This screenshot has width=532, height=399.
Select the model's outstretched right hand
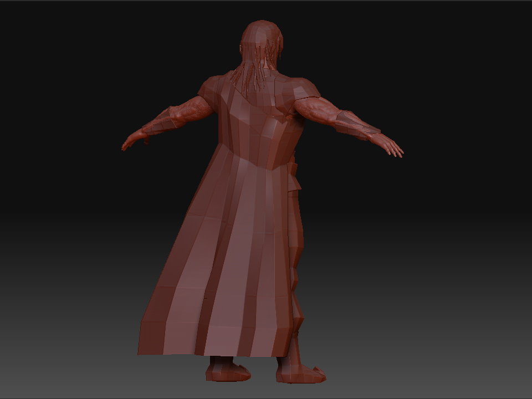(387, 145)
